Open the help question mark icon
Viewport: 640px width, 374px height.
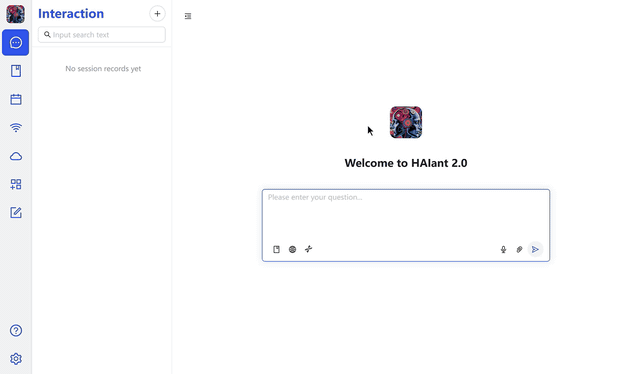(x=16, y=330)
